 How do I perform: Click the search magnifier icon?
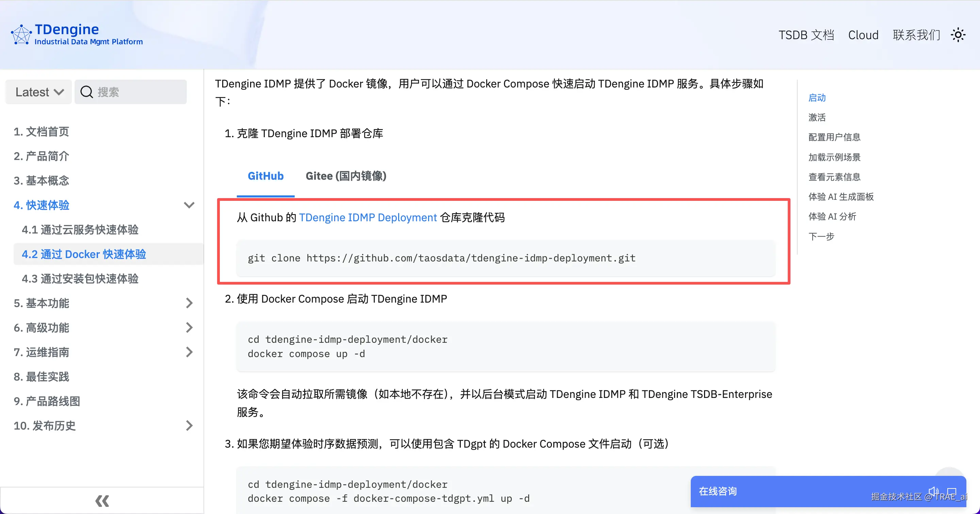(86, 92)
